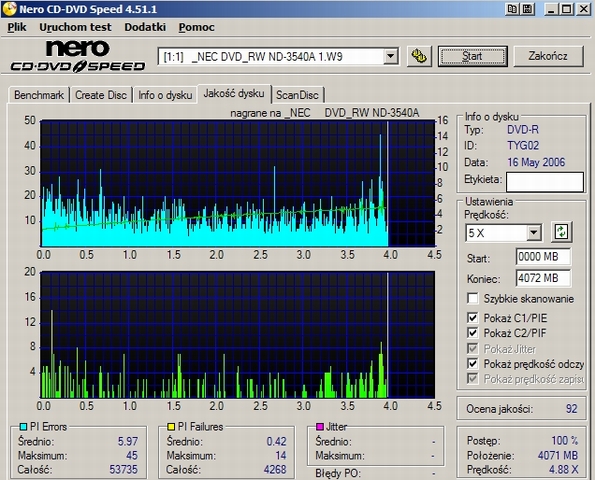Click the cyan PI Errors legend swatch
Screen dimensions: 595x480
pos(23,427)
